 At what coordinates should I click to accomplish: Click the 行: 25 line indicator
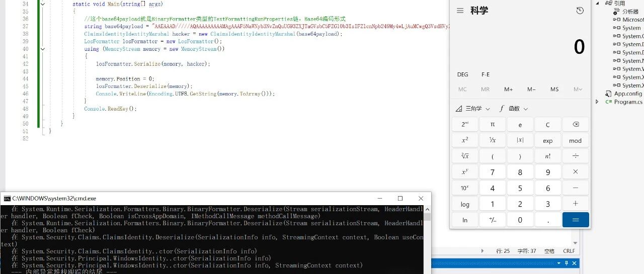[x=503, y=251]
